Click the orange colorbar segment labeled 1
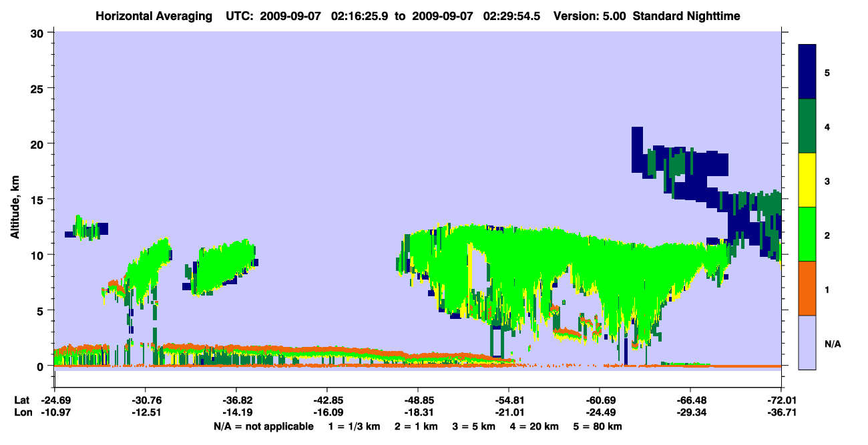The image size is (868, 445). pyautogui.click(x=807, y=288)
